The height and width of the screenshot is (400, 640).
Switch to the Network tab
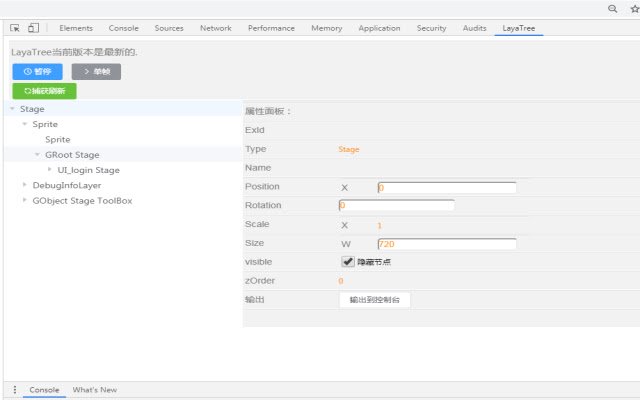(x=216, y=28)
